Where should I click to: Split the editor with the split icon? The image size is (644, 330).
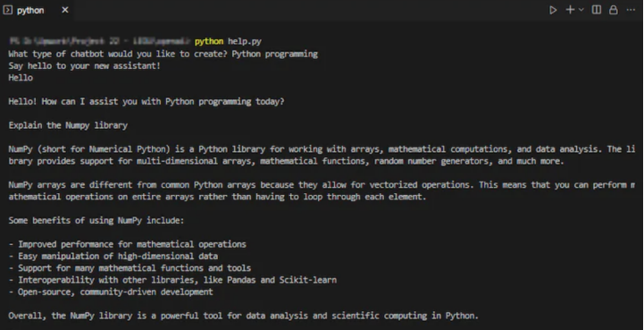(x=597, y=10)
